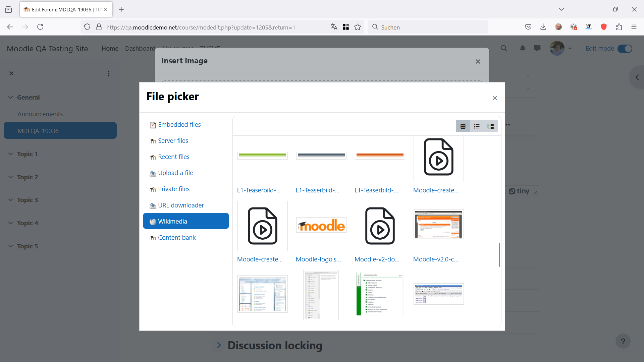List all tabs dropdown arrow

point(561,9)
